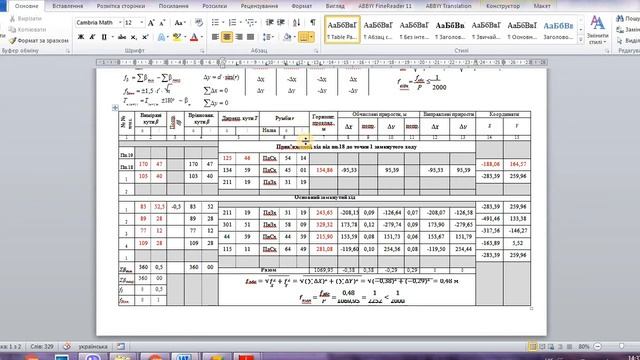Click table cell with value 154,86
Screen dimensions: 640x360
[x=324, y=170]
